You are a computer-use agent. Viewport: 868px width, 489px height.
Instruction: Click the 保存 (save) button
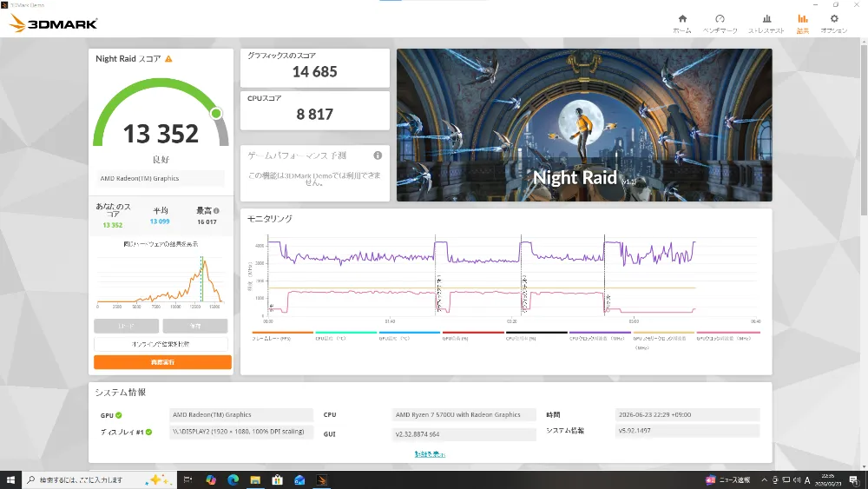[x=194, y=326]
